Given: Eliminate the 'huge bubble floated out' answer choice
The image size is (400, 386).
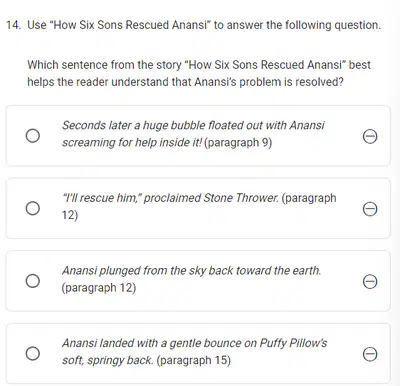Looking at the screenshot, I should 370,136.
